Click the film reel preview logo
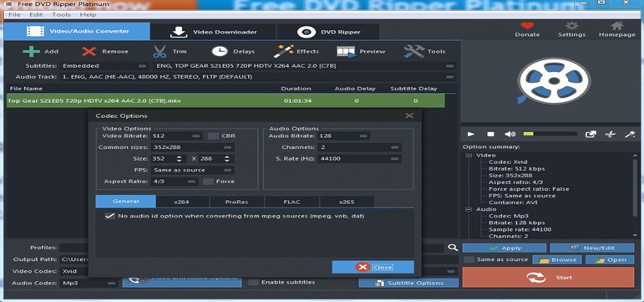The width and height of the screenshot is (644, 302). (553, 80)
